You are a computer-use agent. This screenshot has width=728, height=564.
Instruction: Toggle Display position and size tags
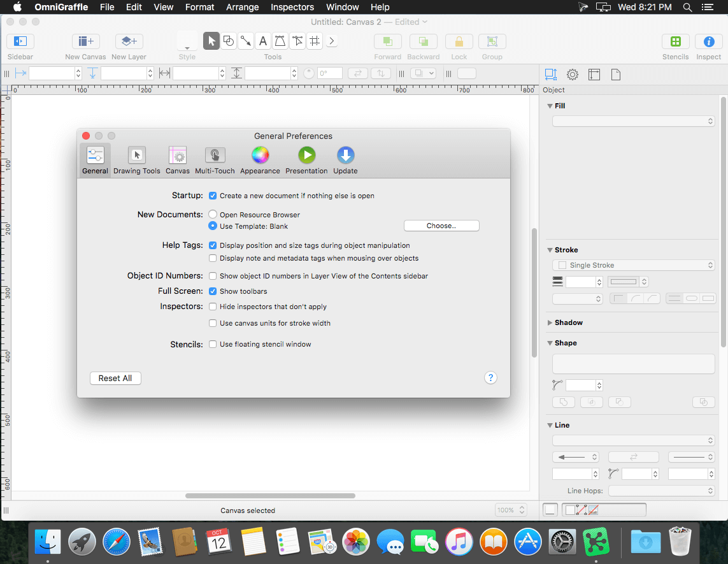[213, 245]
